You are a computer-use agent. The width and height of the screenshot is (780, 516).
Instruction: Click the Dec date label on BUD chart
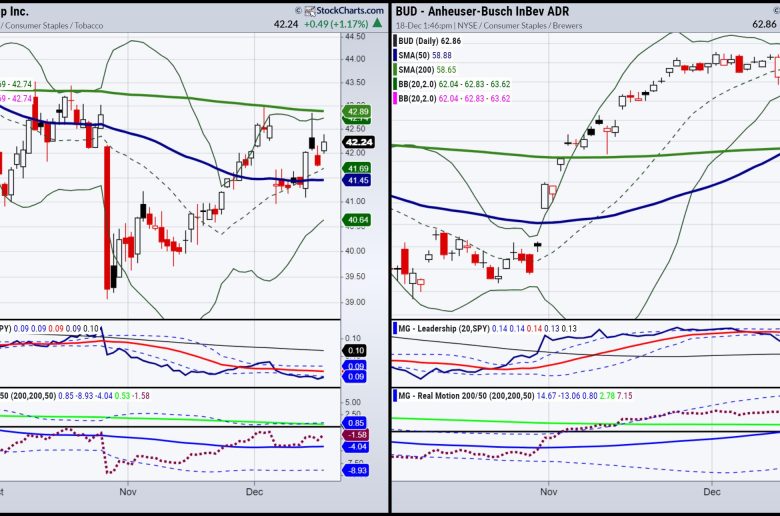tap(712, 492)
